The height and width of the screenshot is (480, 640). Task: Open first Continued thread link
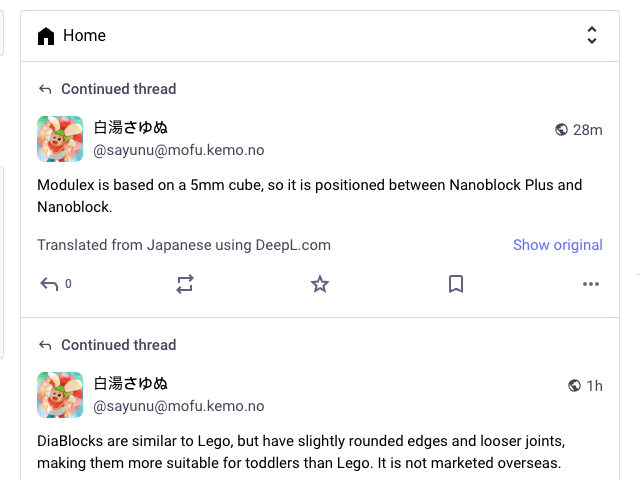click(x=118, y=89)
